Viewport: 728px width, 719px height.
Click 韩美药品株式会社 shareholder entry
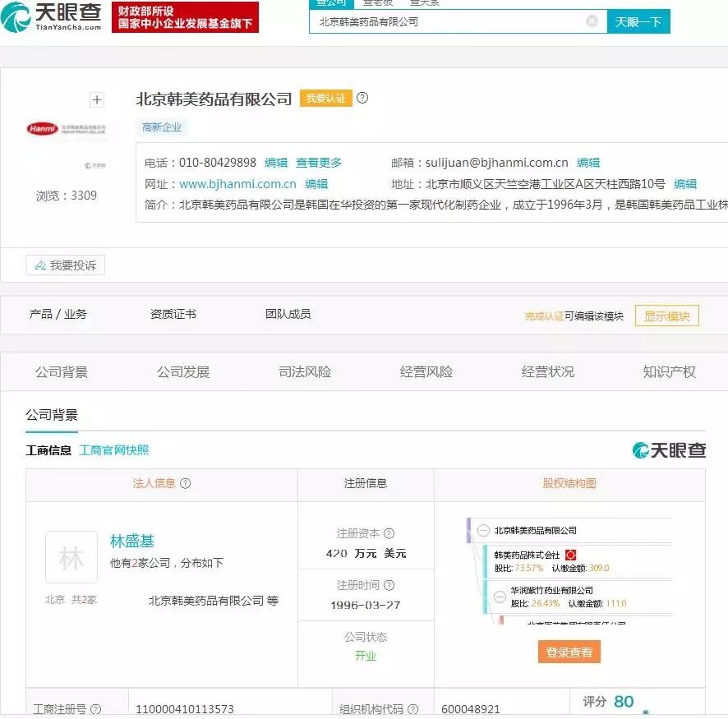tap(527, 555)
